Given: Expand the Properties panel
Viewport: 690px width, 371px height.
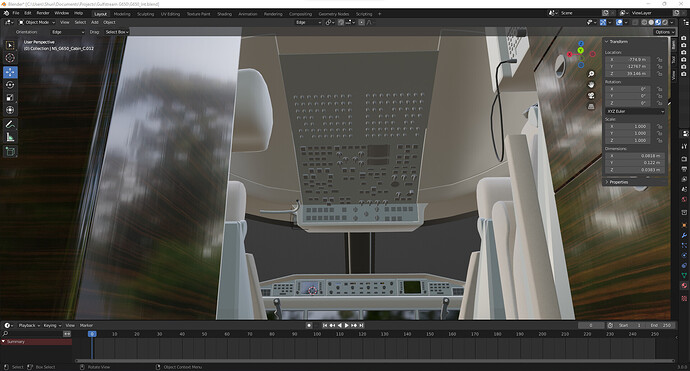Looking at the screenshot, I should click(617, 182).
